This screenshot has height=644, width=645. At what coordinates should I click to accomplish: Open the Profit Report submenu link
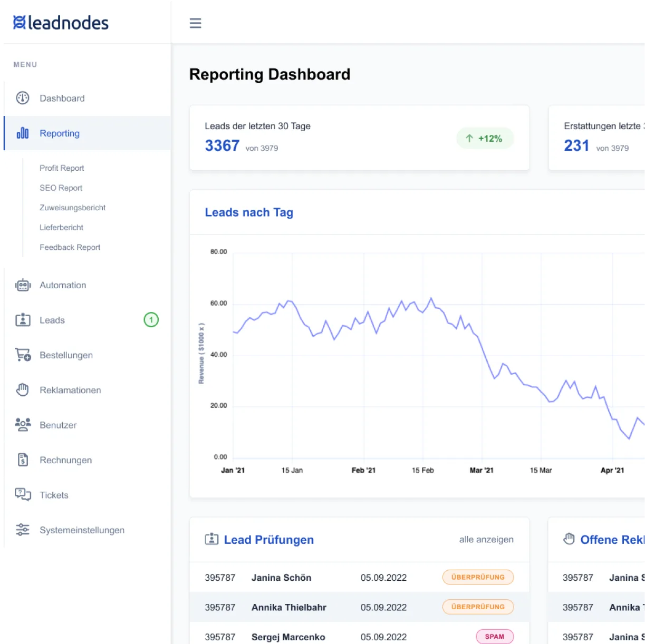[x=62, y=168]
